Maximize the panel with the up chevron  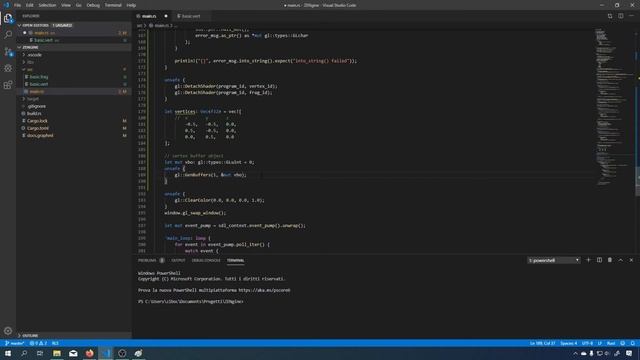(620, 260)
